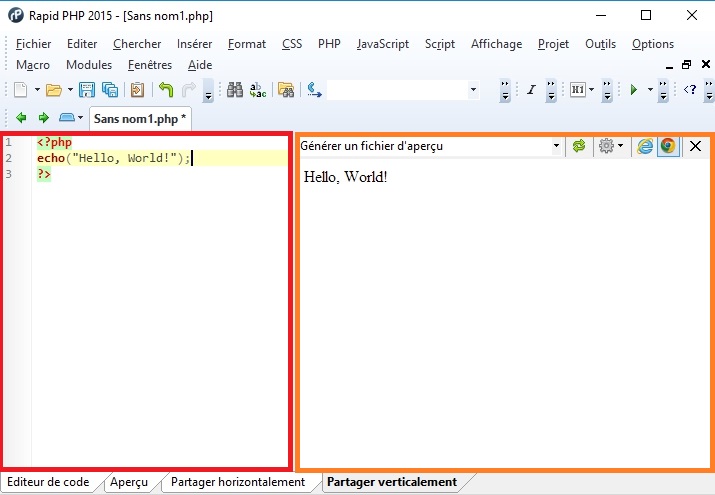Insert an H1 heading tag
Viewport: 715px width, 495px height.
[x=578, y=90]
